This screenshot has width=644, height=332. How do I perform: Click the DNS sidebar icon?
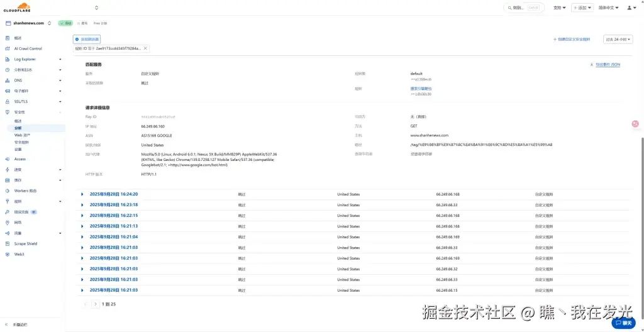8,80
